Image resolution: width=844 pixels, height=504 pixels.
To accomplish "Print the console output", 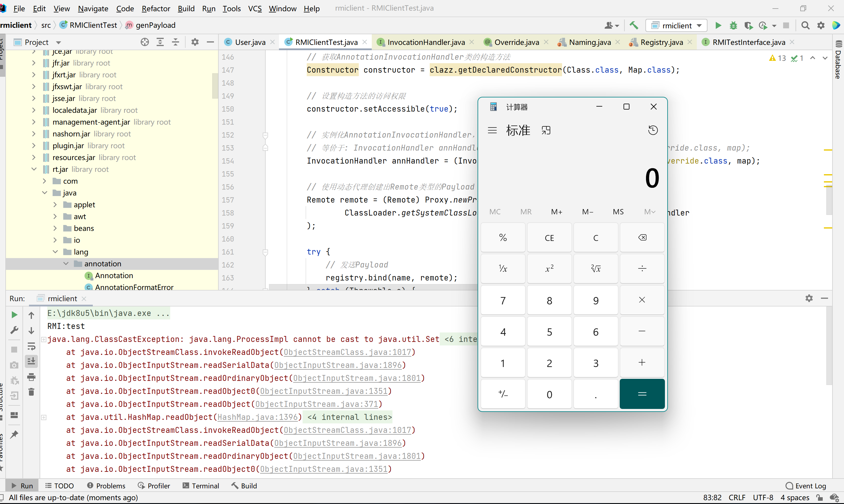I will [x=31, y=377].
